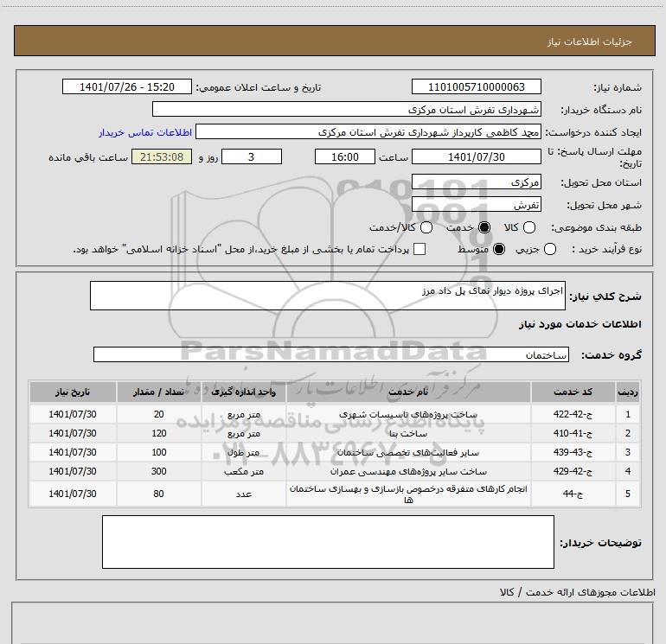Click unit cell عدد
The image size is (666, 644).
click(243, 494)
